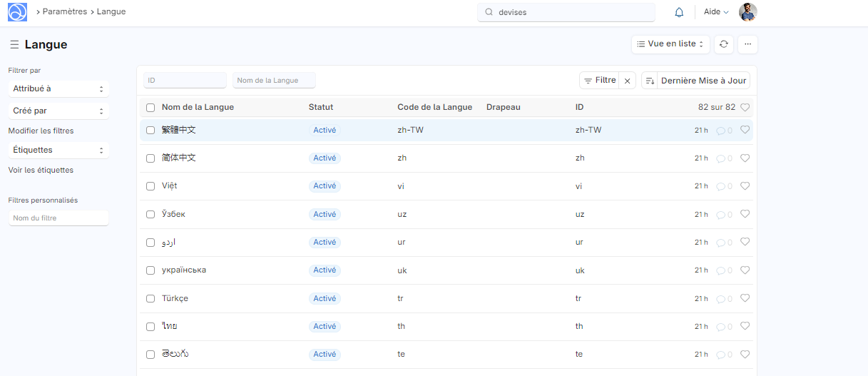The image size is (868, 376).
Task: Open the three-dots more options menu
Action: click(747, 44)
